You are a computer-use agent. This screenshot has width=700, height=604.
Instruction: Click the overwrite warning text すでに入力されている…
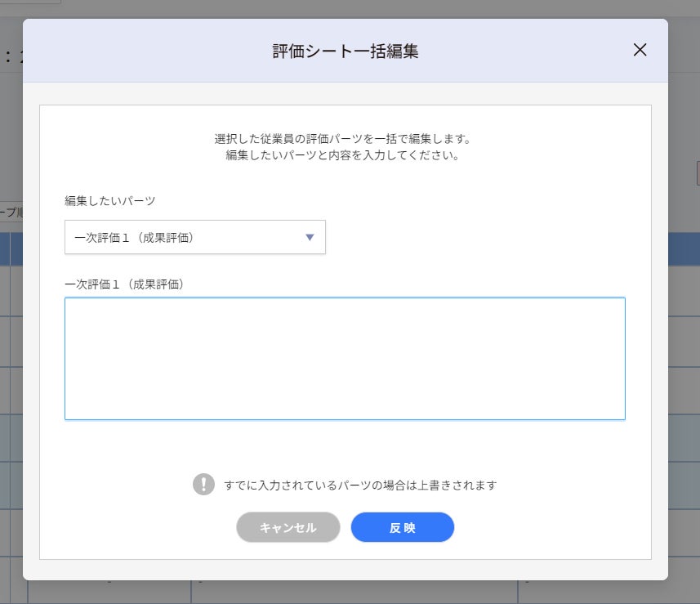click(359, 485)
